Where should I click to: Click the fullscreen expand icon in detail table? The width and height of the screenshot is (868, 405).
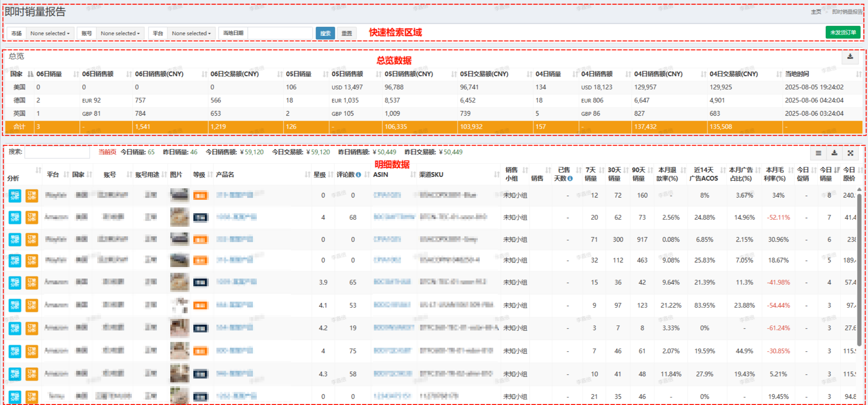click(850, 153)
